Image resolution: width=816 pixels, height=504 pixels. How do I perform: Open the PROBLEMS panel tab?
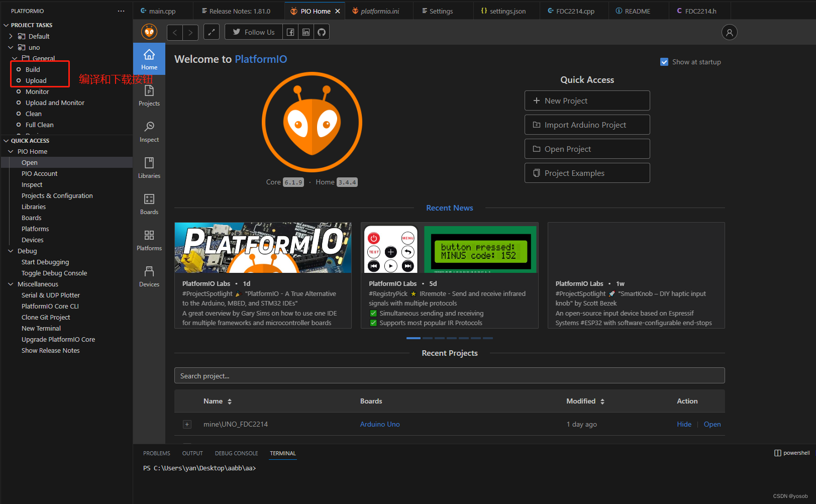tap(157, 453)
